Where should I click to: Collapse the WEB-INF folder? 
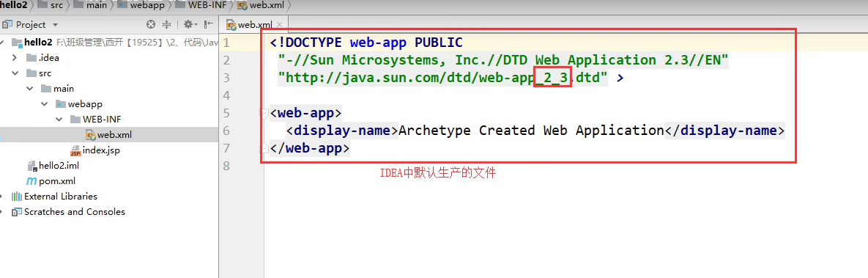tap(59, 120)
